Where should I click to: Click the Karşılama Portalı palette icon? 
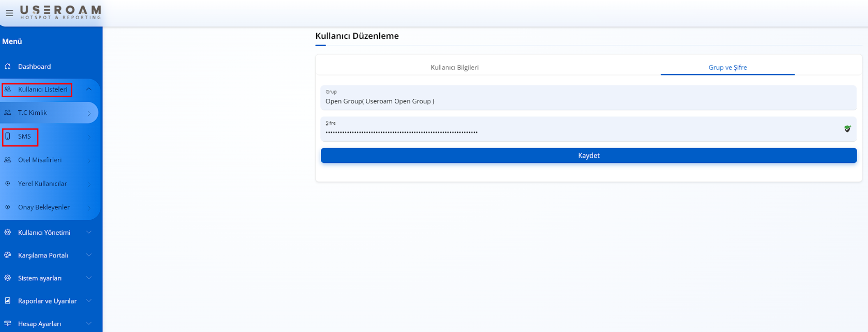8,255
